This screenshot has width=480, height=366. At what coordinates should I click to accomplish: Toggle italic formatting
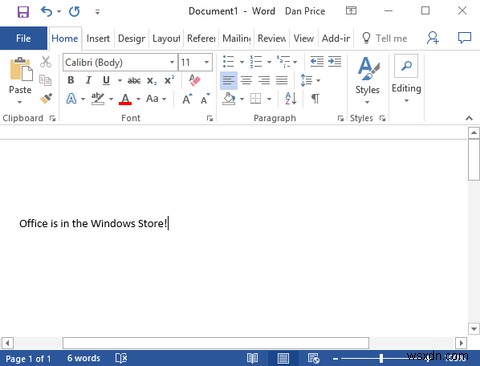[88, 80]
